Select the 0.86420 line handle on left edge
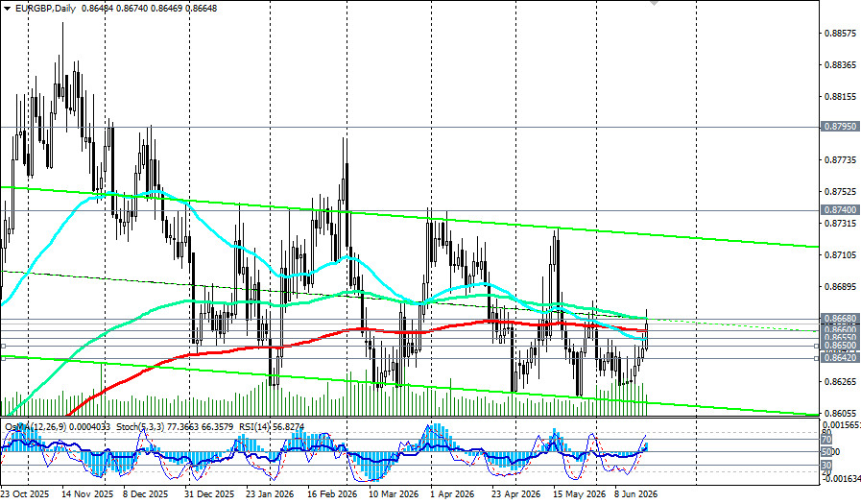 (x=3, y=358)
